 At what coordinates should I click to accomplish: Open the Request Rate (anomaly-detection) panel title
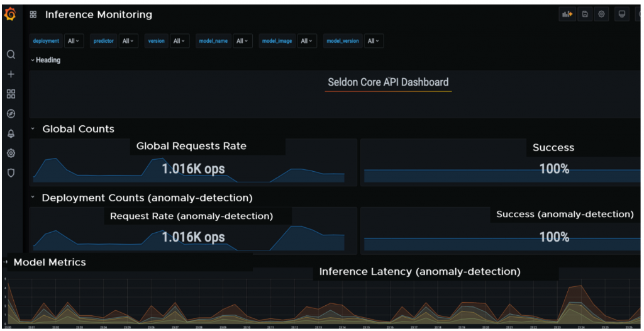point(191,216)
